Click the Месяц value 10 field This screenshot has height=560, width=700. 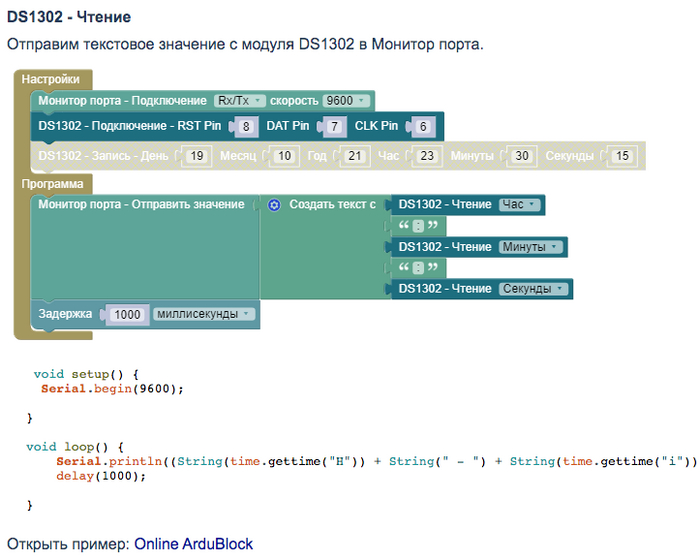(284, 156)
